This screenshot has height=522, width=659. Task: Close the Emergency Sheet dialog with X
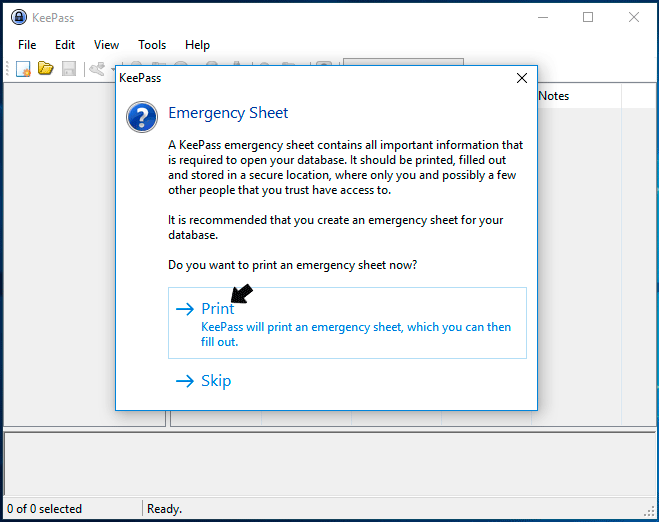click(522, 78)
